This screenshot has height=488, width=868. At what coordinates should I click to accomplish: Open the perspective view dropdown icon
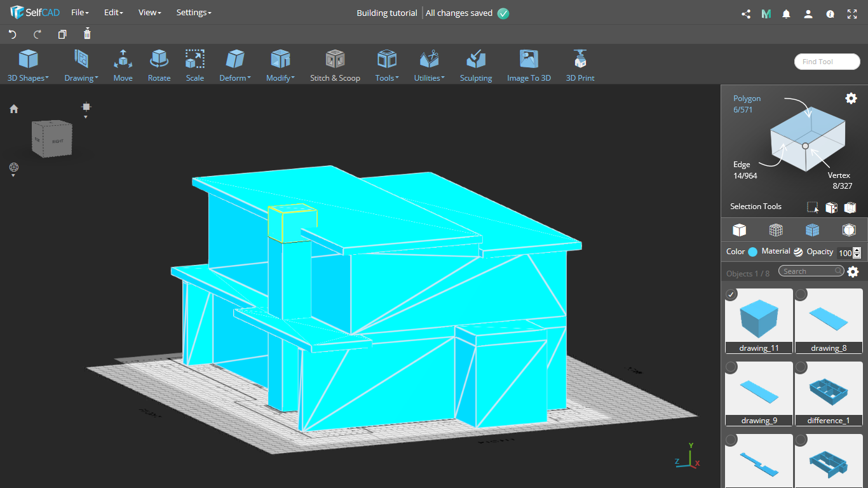tap(86, 109)
